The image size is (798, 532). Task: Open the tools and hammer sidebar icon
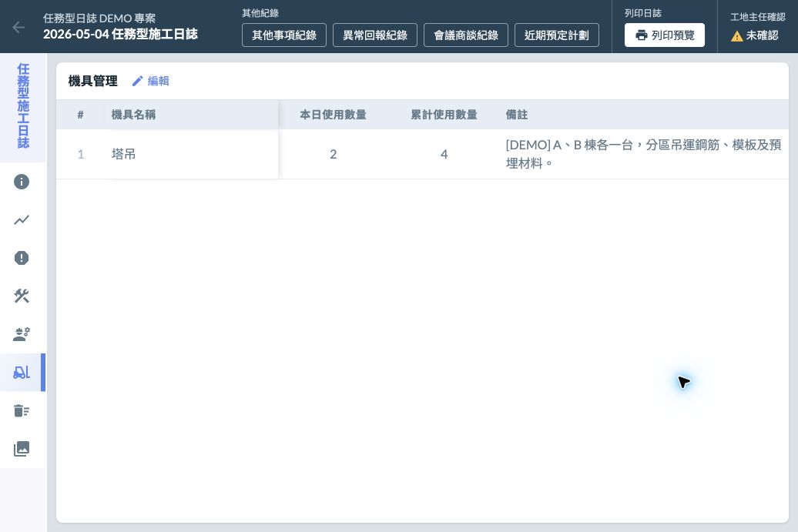tap(22, 296)
